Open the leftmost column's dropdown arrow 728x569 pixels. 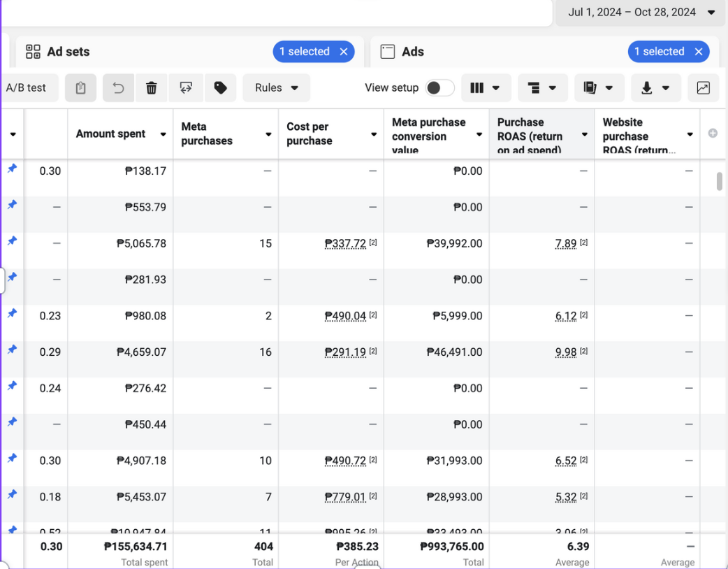point(13,134)
